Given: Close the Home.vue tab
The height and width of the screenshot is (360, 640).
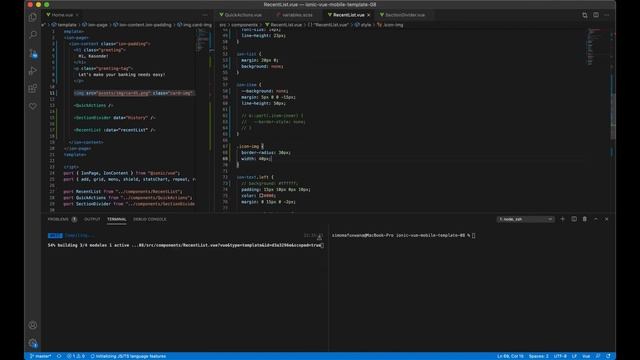Looking at the screenshot, I should 77,15.
